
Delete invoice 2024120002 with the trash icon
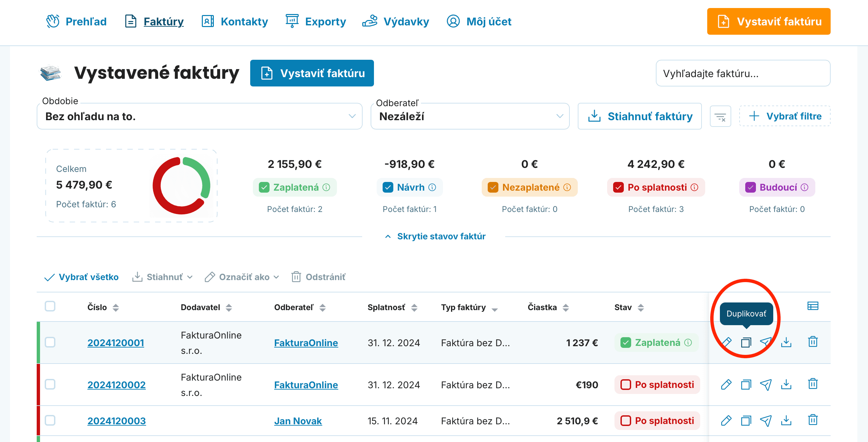tap(813, 384)
